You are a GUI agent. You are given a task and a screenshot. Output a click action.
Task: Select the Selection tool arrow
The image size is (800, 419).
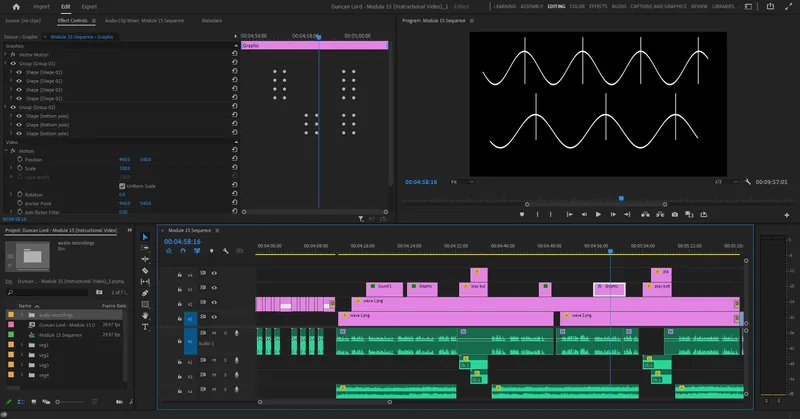tap(145, 237)
